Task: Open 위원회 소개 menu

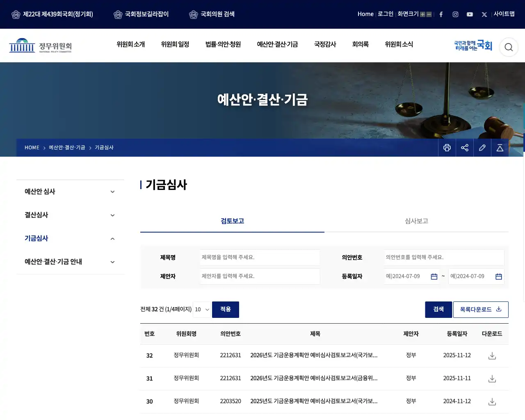Action: click(131, 44)
